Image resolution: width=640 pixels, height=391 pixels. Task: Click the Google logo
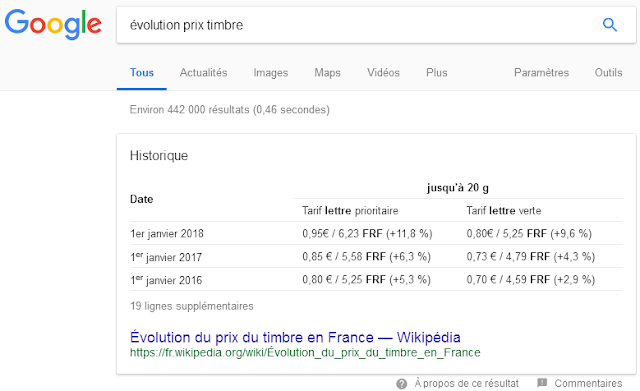click(53, 24)
